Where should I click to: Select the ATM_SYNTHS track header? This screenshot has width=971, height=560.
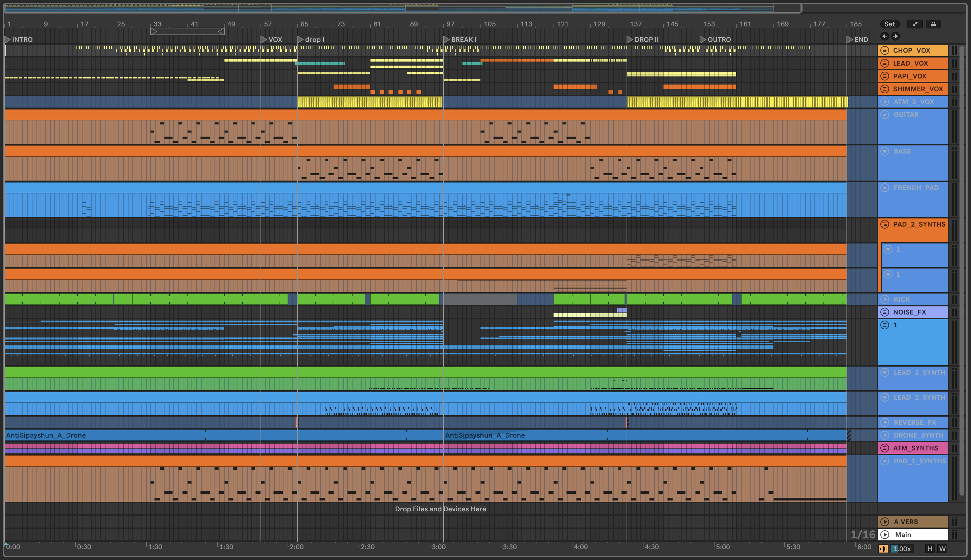(916, 448)
